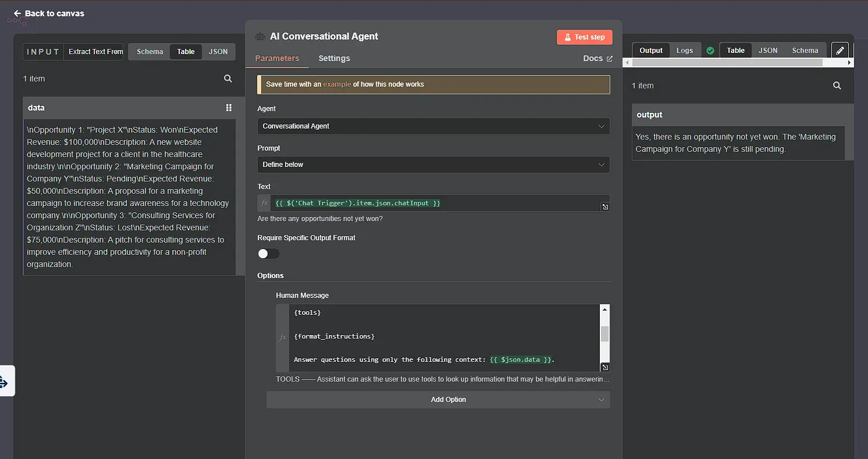Image resolution: width=868 pixels, height=459 pixels.
Task: Disable Require Specific Output Format
Action: click(268, 254)
